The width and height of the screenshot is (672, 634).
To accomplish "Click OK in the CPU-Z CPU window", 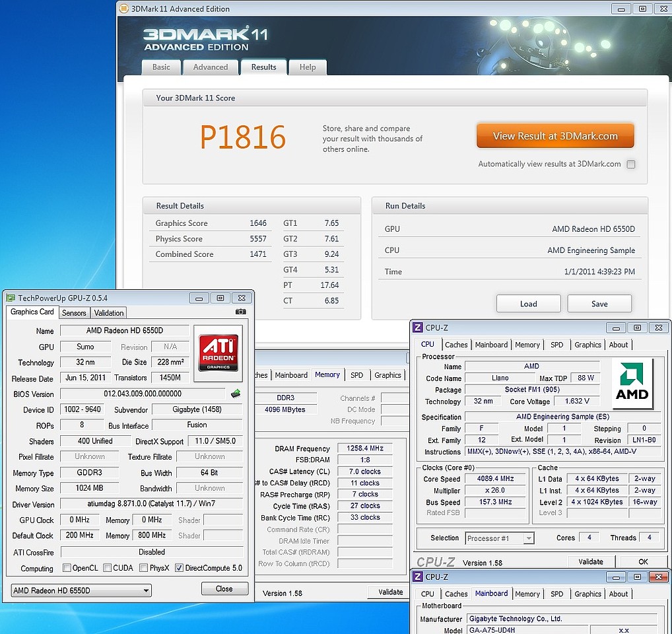I will point(644,561).
